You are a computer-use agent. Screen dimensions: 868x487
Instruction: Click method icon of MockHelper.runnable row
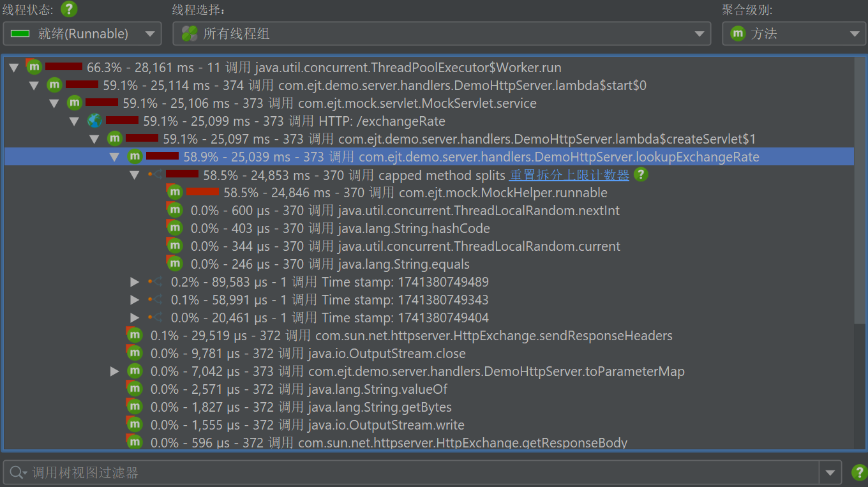click(x=174, y=192)
